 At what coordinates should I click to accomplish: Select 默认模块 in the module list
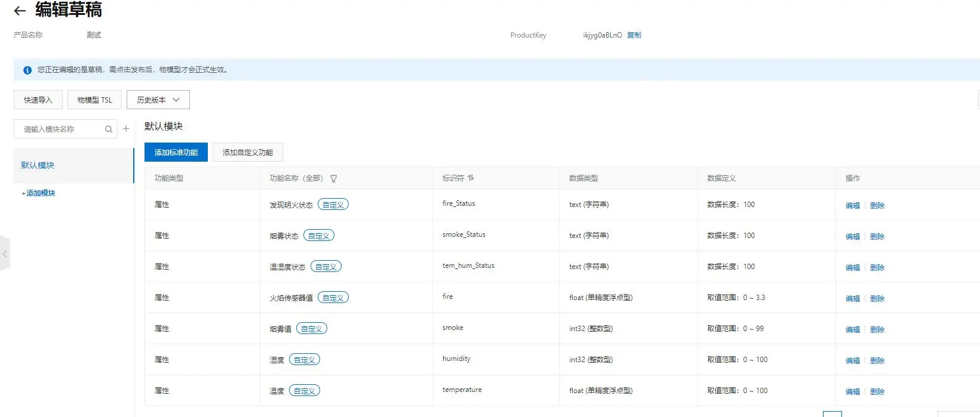38,165
